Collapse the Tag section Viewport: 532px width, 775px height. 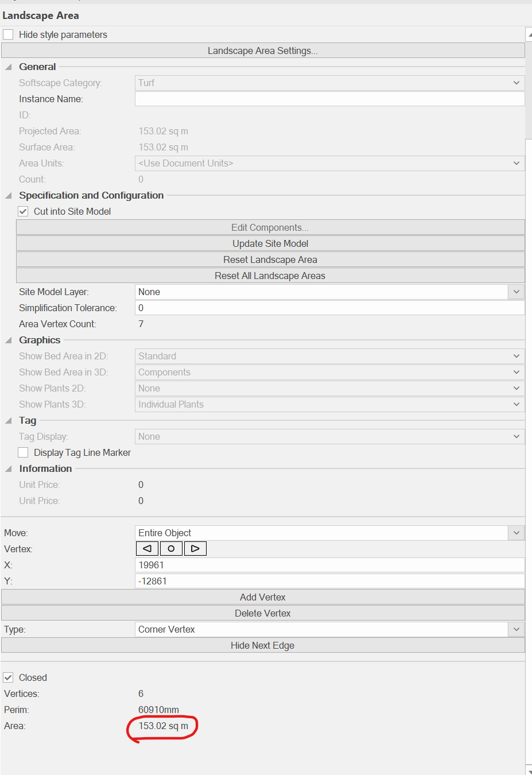8,420
